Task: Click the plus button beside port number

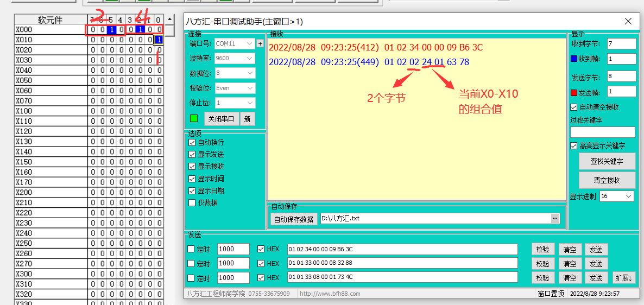Action: click(x=260, y=43)
